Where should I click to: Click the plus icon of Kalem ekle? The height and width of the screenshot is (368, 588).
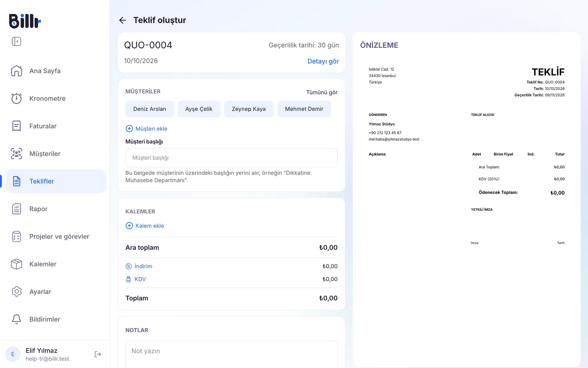coord(129,226)
